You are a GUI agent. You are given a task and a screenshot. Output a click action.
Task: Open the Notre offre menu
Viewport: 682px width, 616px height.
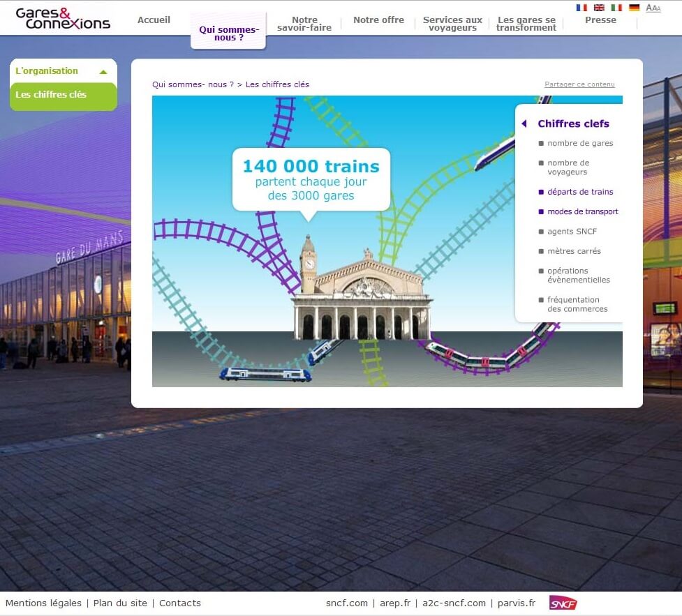click(378, 20)
